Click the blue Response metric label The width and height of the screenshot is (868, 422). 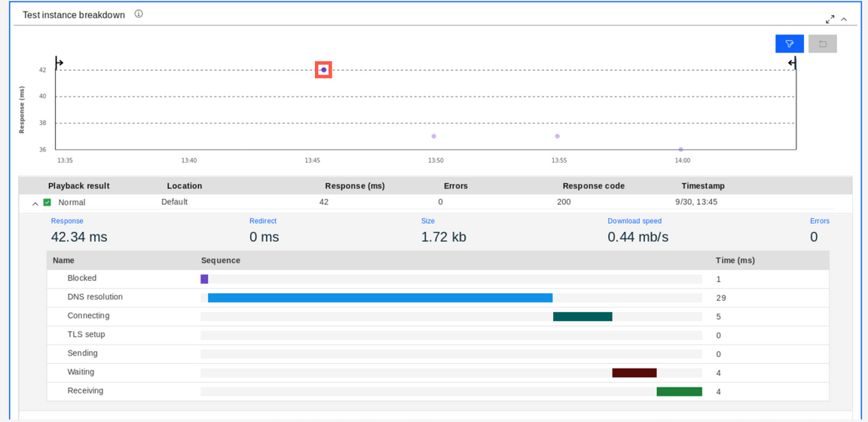coord(67,221)
